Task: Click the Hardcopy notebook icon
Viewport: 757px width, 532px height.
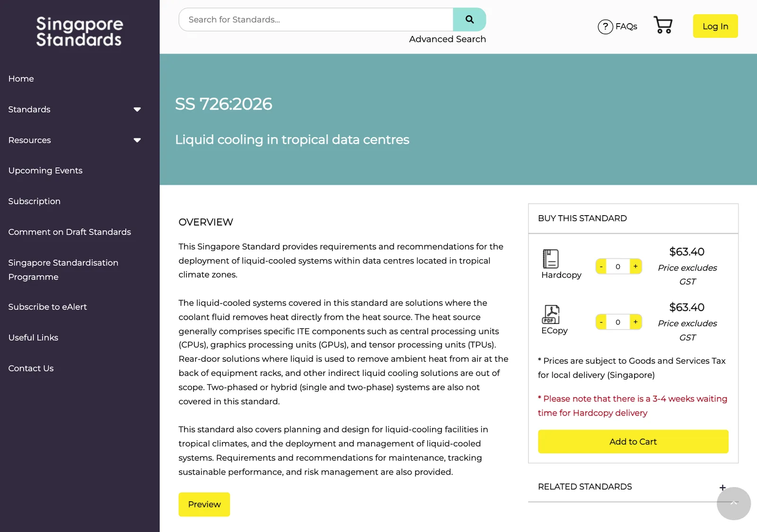Action: (550, 259)
